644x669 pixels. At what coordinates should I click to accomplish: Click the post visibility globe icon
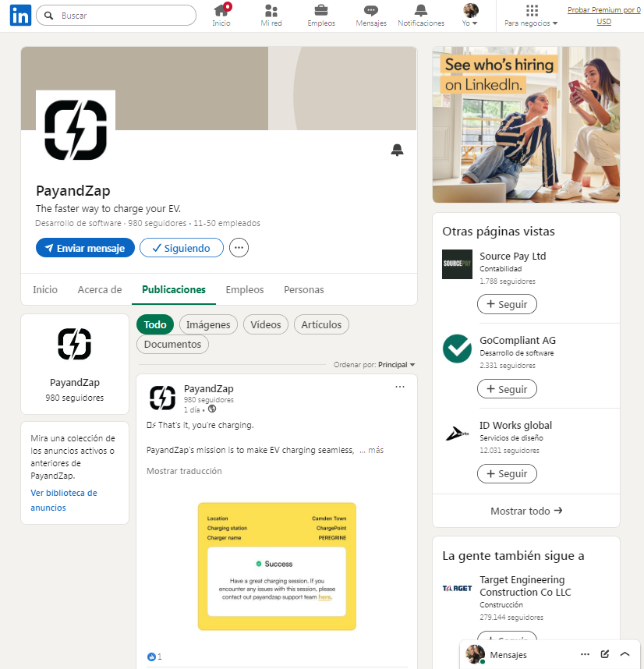pyautogui.click(x=212, y=409)
